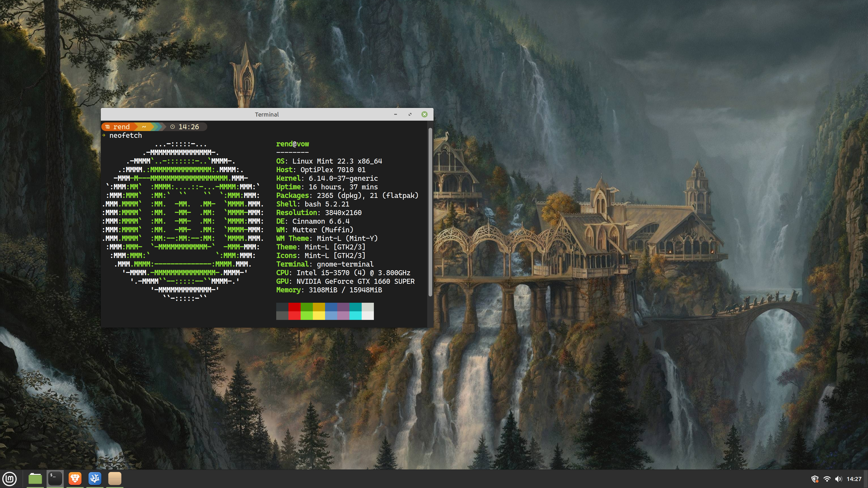Click the 'Packages: 2365 (dpkg)' line
Viewport: 868px width, 488px height.
pyautogui.click(x=347, y=196)
